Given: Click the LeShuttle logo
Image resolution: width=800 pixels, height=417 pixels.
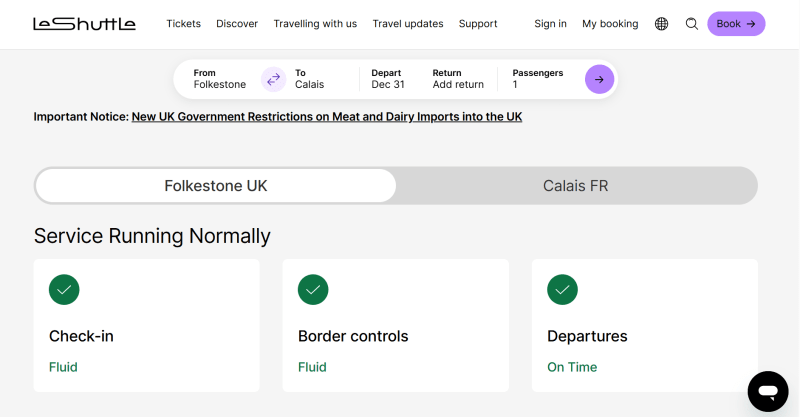Looking at the screenshot, I should pyautogui.click(x=84, y=24).
